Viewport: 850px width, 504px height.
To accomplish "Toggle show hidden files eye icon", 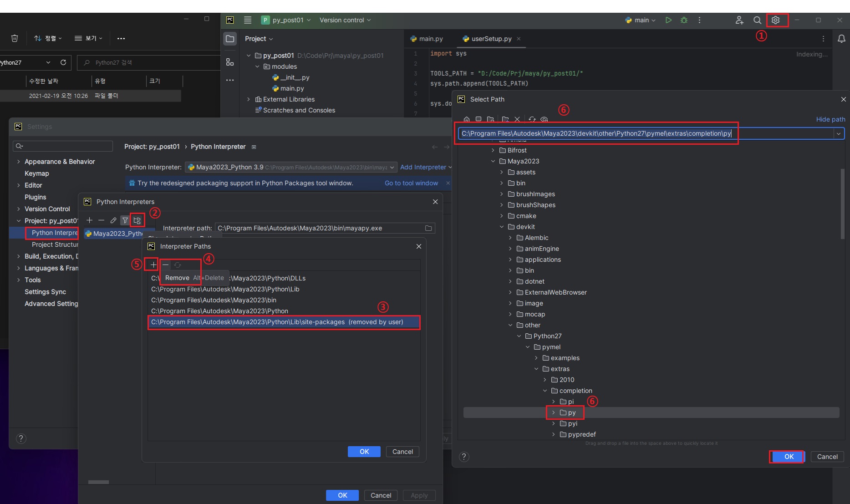I will (x=544, y=119).
